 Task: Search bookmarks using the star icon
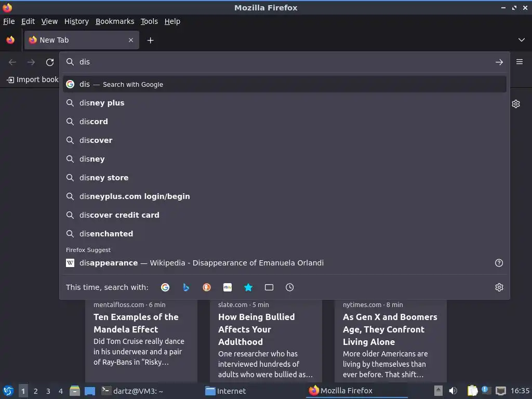(x=248, y=287)
